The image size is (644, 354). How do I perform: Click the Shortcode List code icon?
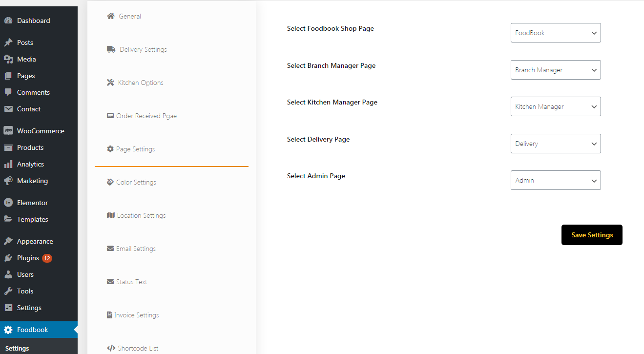[x=111, y=348]
